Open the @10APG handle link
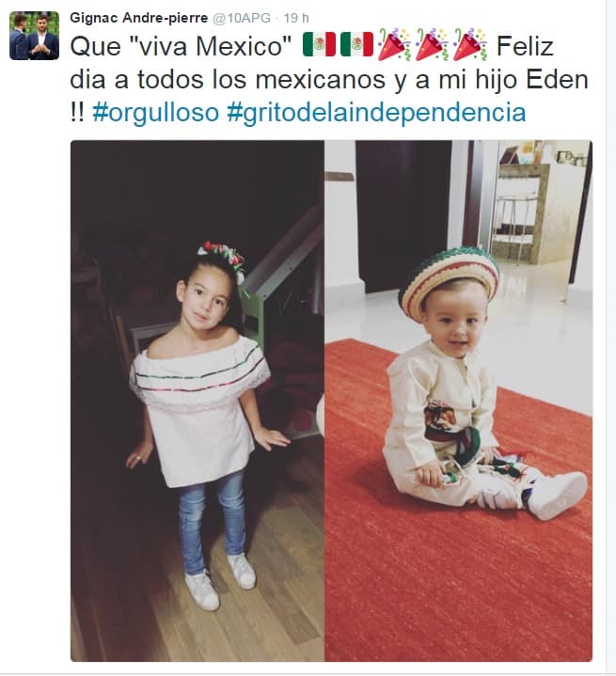Viewport: 616px width, 676px height. pyautogui.click(x=242, y=18)
